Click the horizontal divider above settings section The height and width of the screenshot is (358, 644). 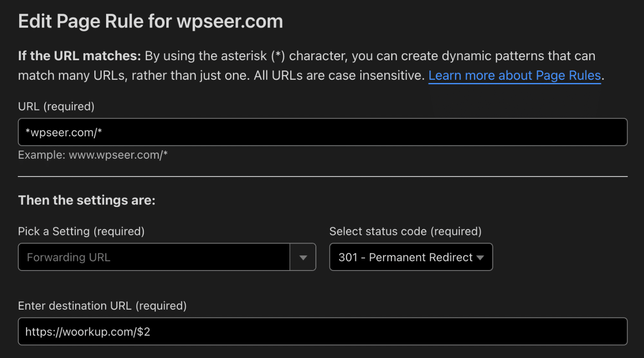pyautogui.click(x=323, y=176)
